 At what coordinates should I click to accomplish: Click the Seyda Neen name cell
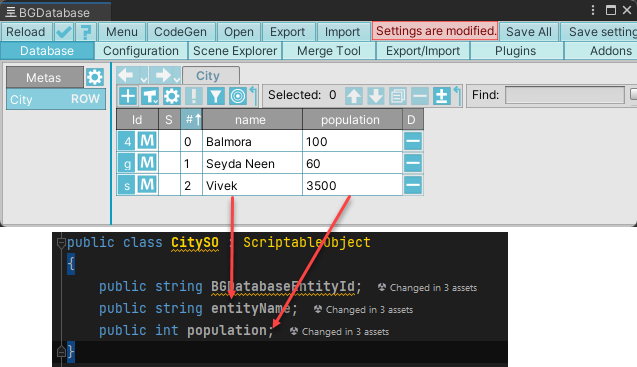[x=252, y=163]
